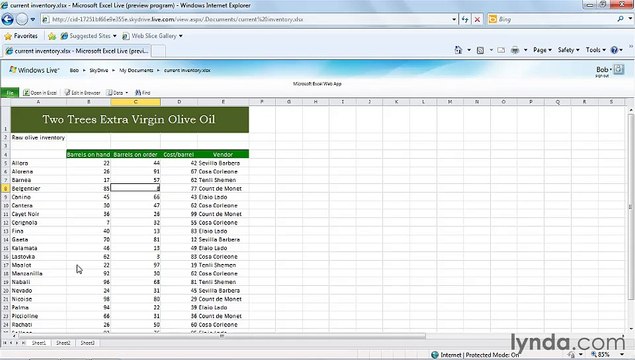Click the sign out link under Bob
This screenshot has height=360, width=635.
click(602, 76)
